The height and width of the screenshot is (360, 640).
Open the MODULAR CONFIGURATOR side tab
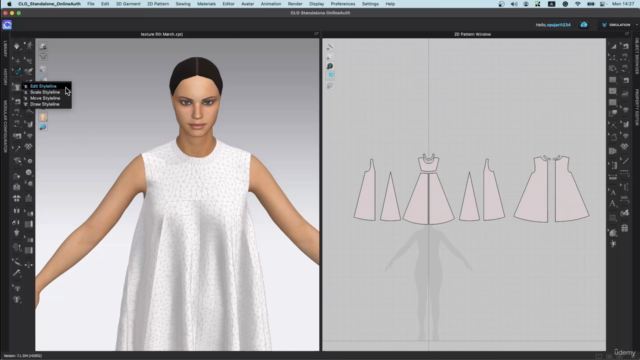[5, 127]
